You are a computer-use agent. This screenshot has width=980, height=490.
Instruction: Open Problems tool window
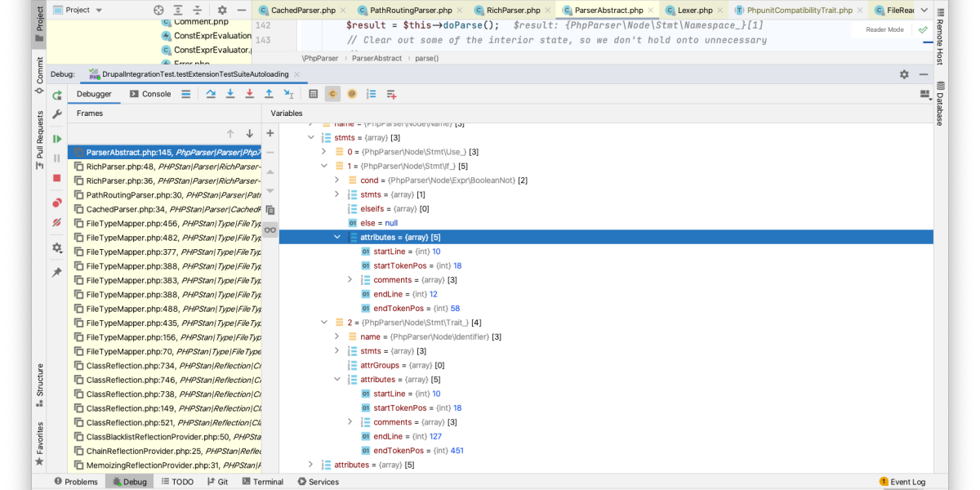coord(75,482)
